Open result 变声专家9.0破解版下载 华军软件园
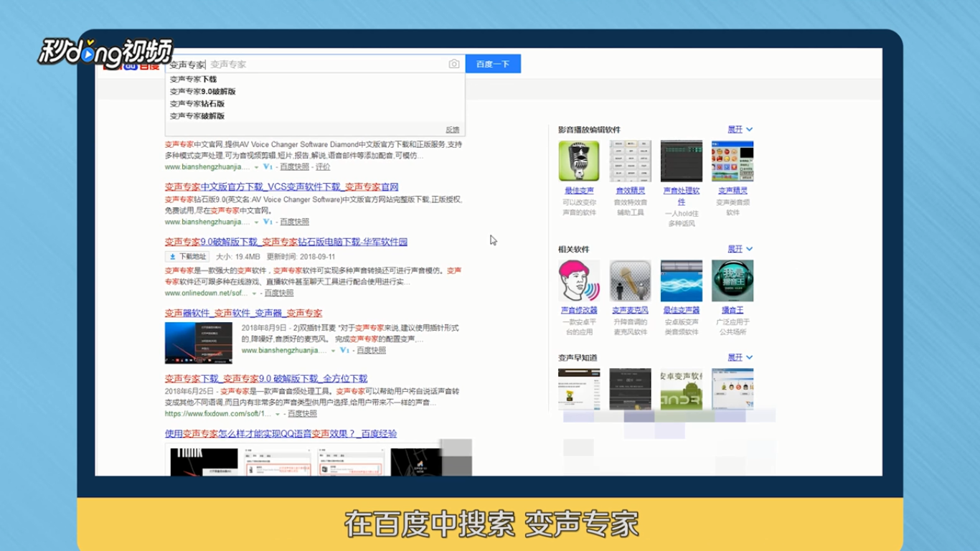 click(286, 242)
